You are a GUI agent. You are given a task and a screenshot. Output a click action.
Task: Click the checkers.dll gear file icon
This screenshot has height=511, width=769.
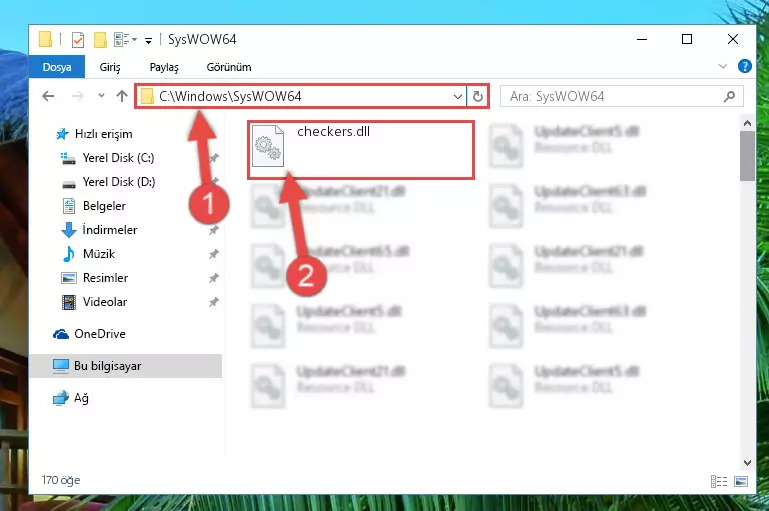[x=268, y=146]
